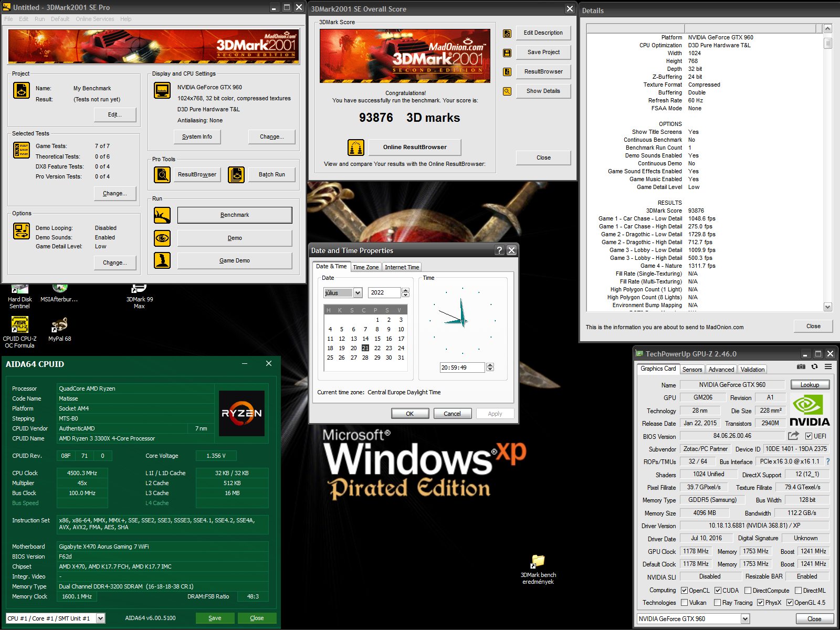Open GPU-Z hamburger menu icon
This screenshot has height=630, width=840.
tap(828, 366)
